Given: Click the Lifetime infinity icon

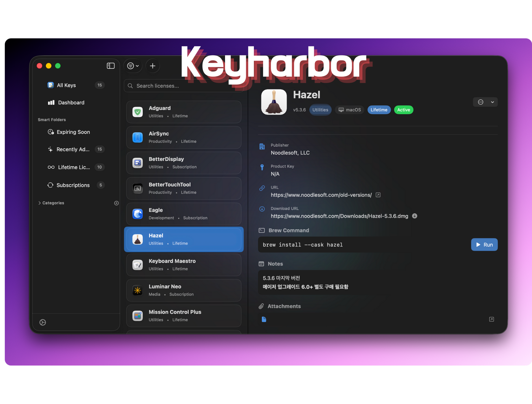Looking at the screenshot, I should (51, 167).
